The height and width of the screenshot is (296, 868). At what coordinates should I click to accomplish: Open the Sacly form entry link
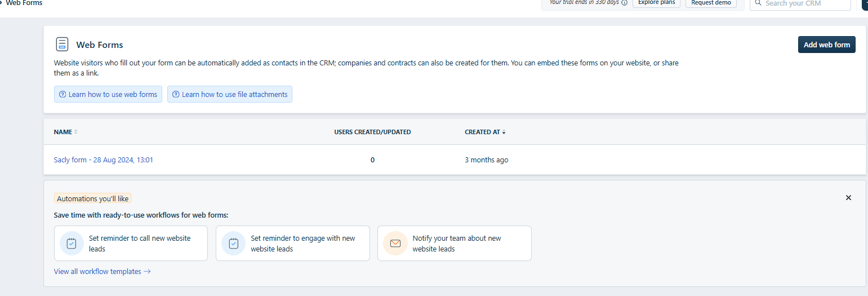click(103, 160)
